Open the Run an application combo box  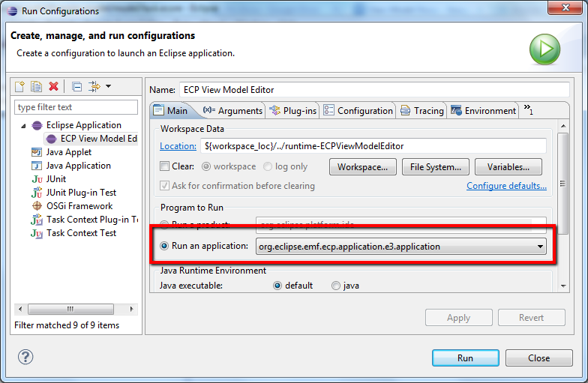[400, 246]
